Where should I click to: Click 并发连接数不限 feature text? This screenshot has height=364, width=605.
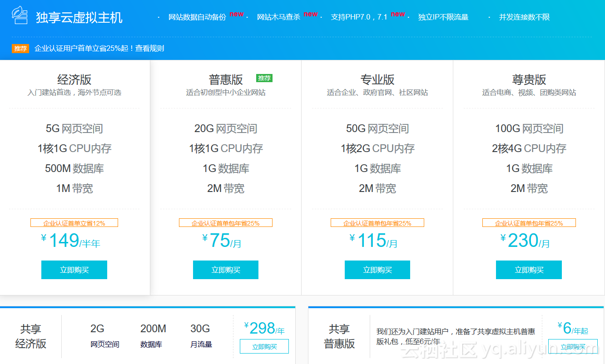(524, 17)
